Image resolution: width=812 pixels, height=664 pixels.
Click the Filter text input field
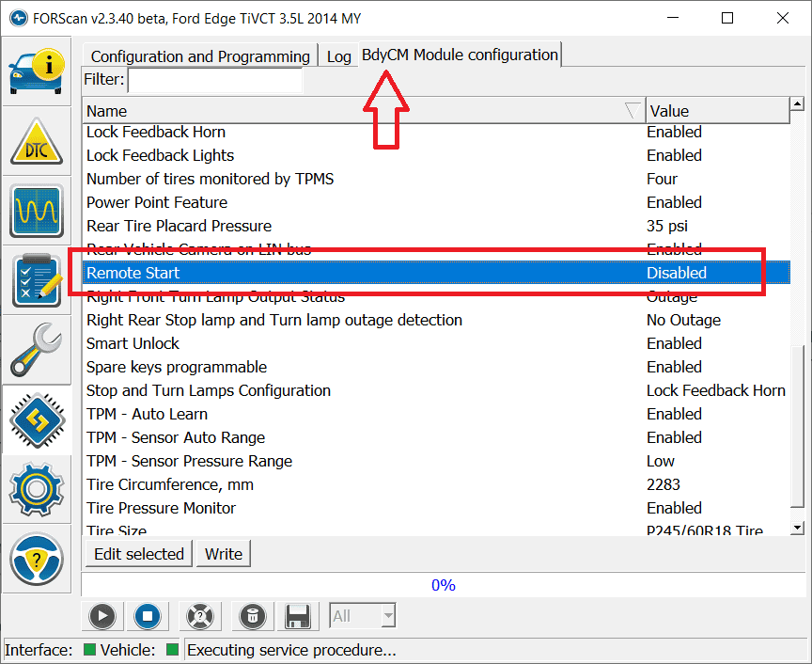pyautogui.click(x=215, y=80)
